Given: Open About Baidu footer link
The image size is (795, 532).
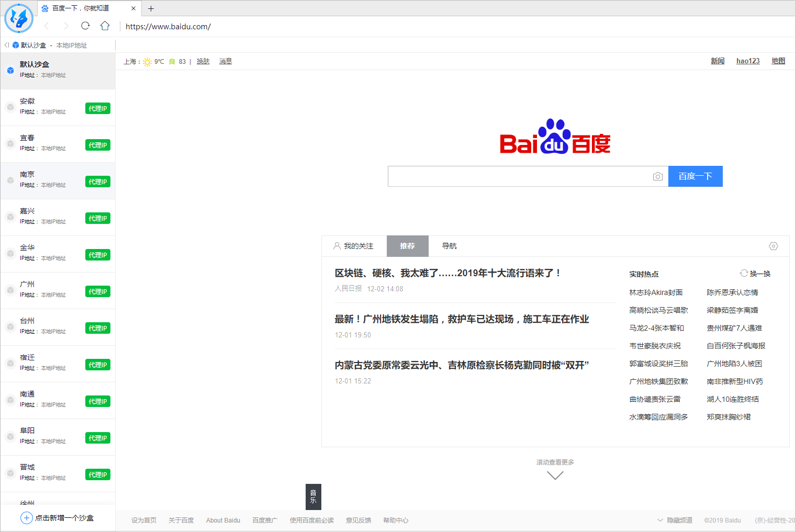Looking at the screenshot, I should (x=223, y=520).
